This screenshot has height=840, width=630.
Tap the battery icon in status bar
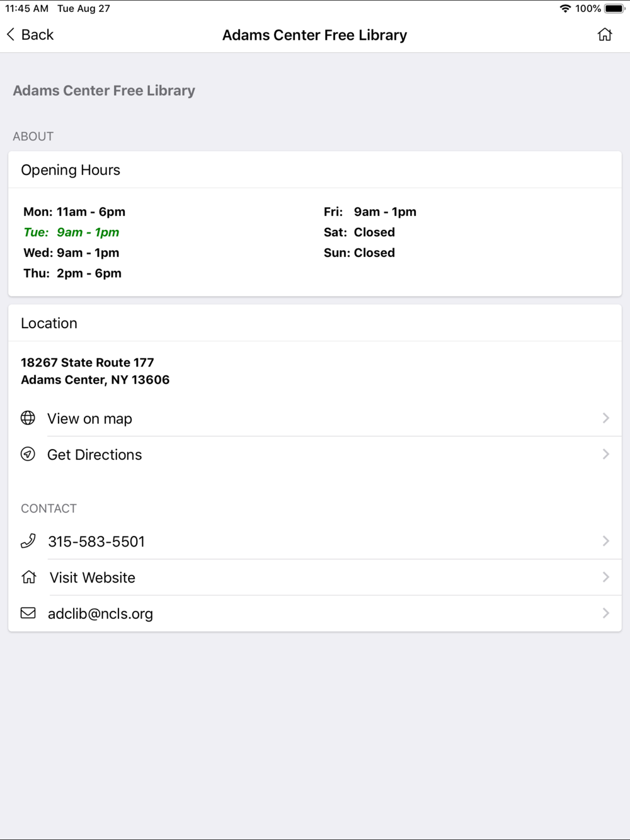(614, 9)
